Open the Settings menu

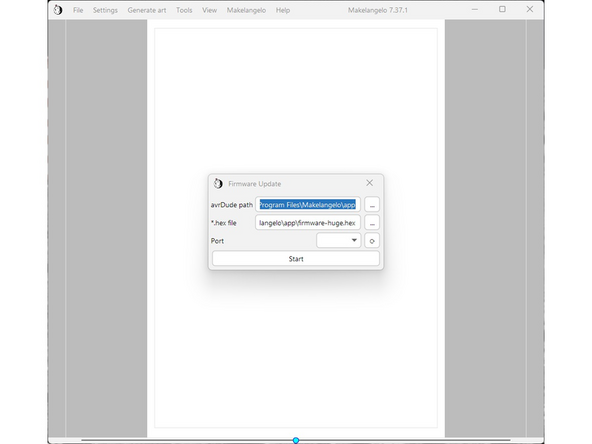pyautogui.click(x=105, y=10)
